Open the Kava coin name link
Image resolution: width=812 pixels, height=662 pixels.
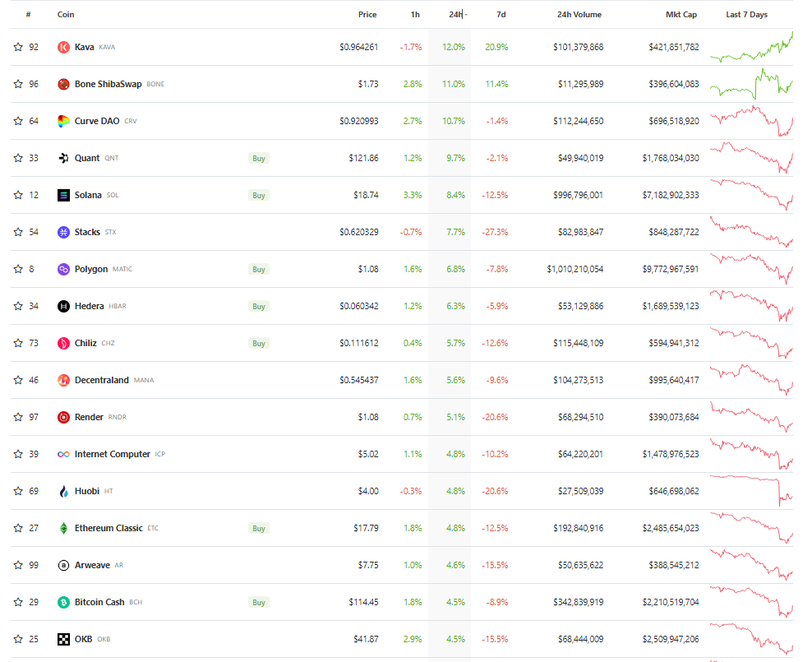point(84,47)
